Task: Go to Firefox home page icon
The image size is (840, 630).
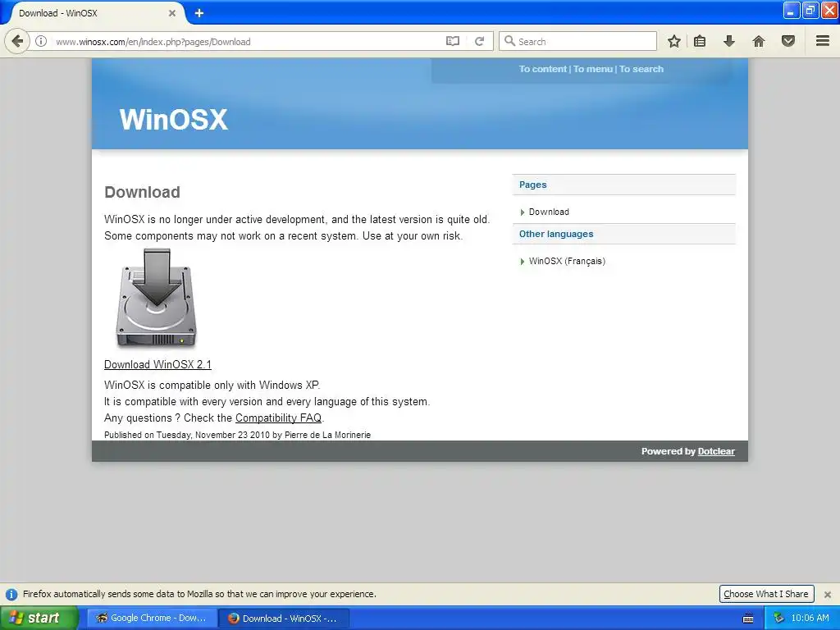Action: tap(759, 41)
